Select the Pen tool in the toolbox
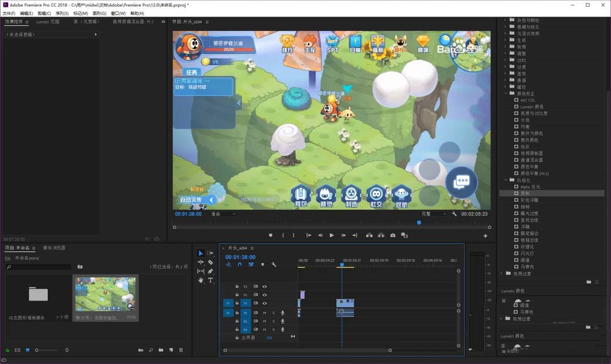The height and width of the screenshot is (364, 611). pos(210,271)
